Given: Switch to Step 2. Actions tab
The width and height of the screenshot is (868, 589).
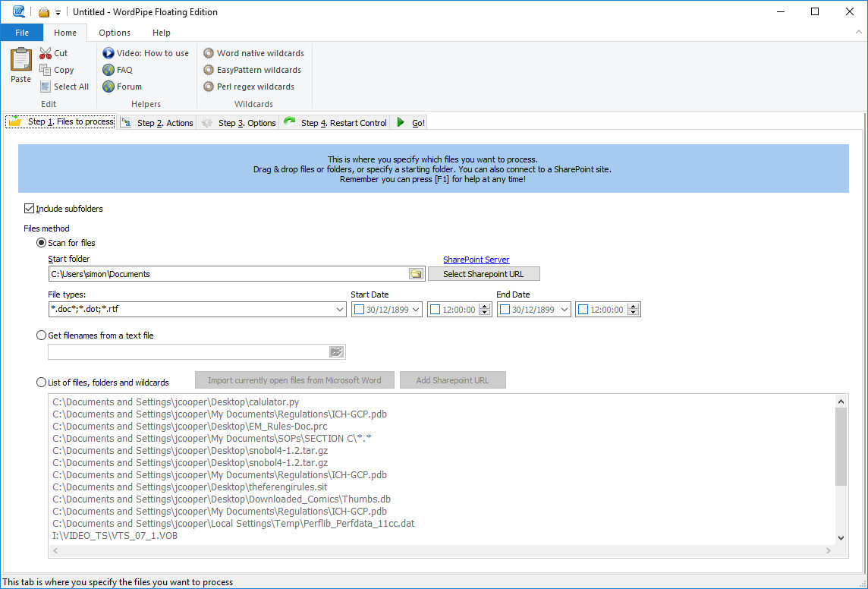Looking at the screenshot, I should pyautogui.click(x=157, y=123).
